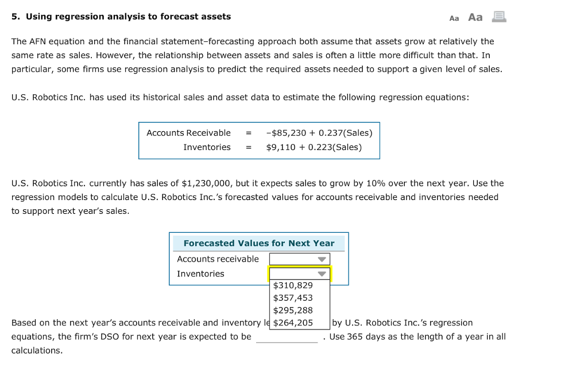Select $310,829 from the dropdown list
This screenshot has height=376, width=588.
292,285
